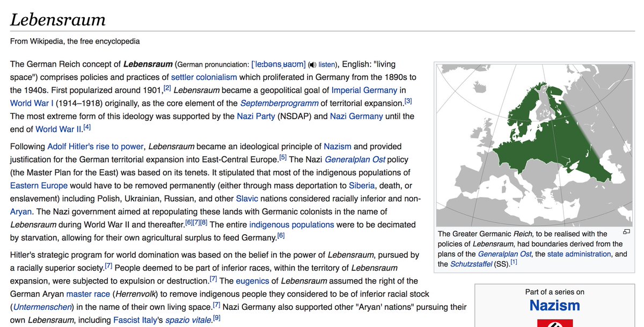Play the pronunciation speaker icon

[x=312, y=64]
